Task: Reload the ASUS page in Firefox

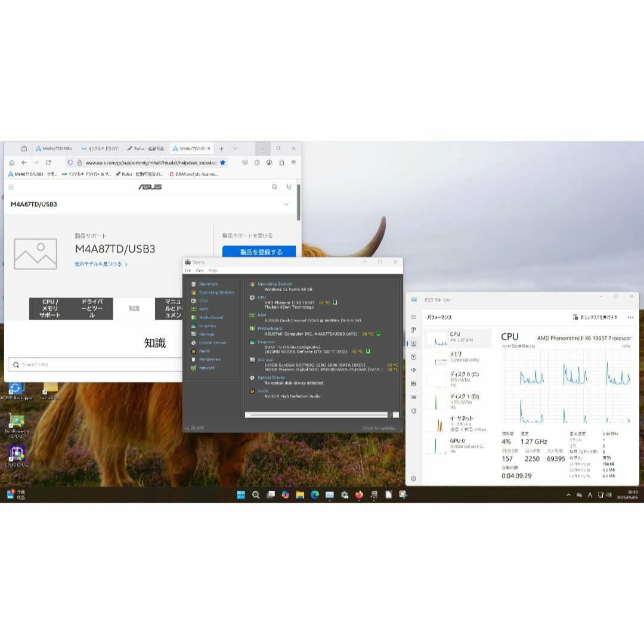Action: tap(48, 163)
